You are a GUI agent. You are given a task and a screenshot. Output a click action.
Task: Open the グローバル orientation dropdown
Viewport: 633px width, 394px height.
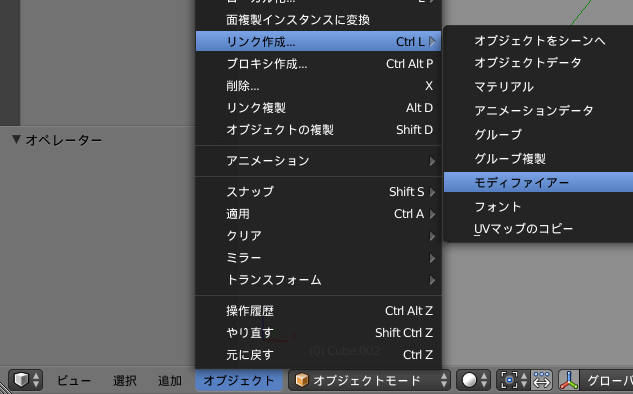pyautogui.click(x=607, y=380)
